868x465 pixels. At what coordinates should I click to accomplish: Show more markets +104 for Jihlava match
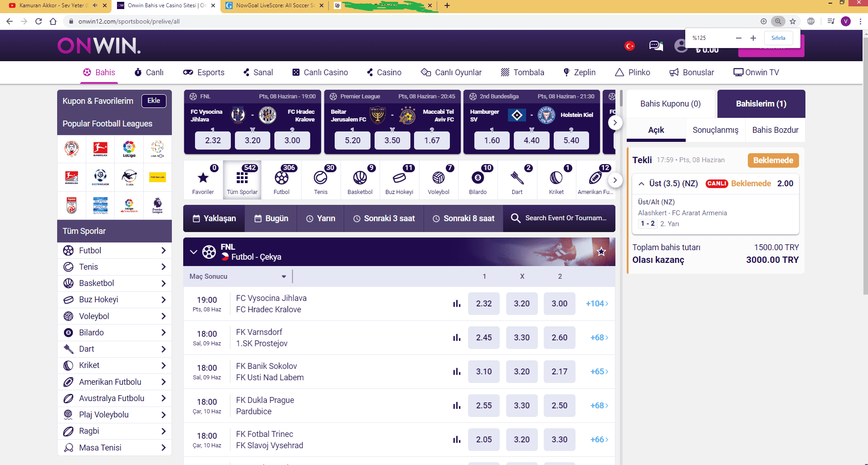pos(597,304)
